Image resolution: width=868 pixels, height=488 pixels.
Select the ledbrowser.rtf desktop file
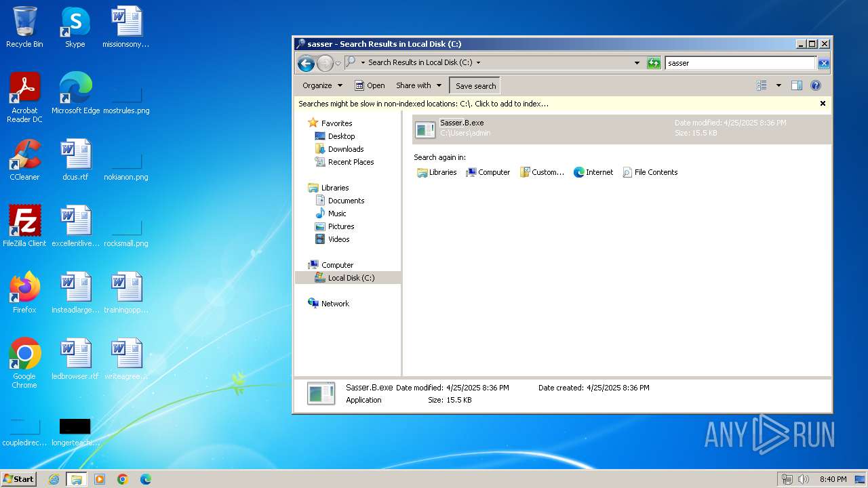(75, 359)
